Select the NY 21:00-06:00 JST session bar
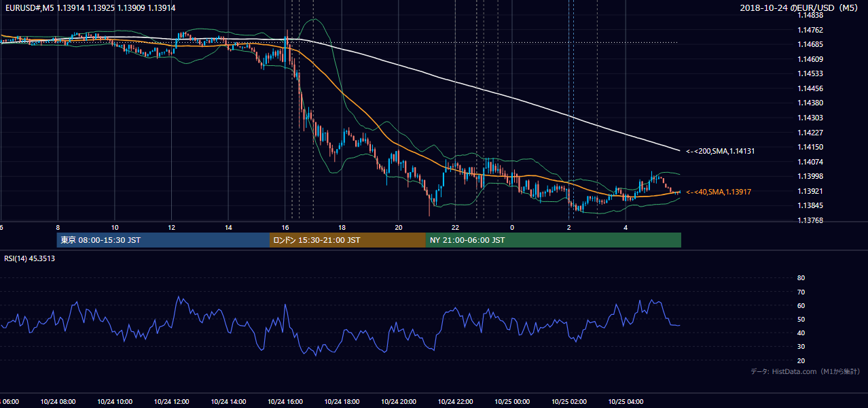This screenshot has height=408, width=868. click(554, 240)
